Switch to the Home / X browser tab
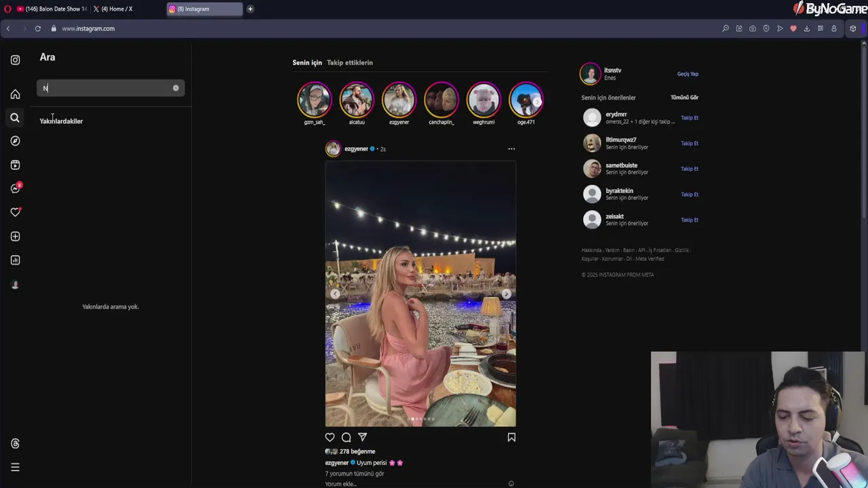The width and height of the screenshot is (868, 488). click(x=117, y=9)
